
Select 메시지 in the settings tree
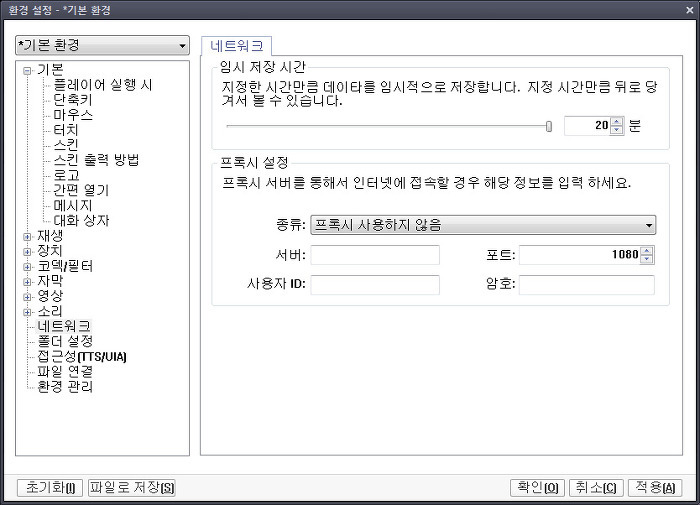coord(73,206)
